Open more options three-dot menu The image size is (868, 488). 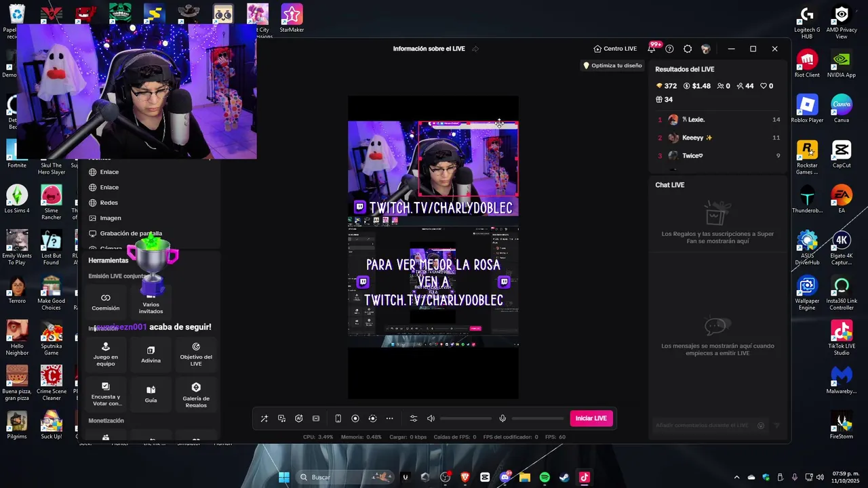point(389,419)
